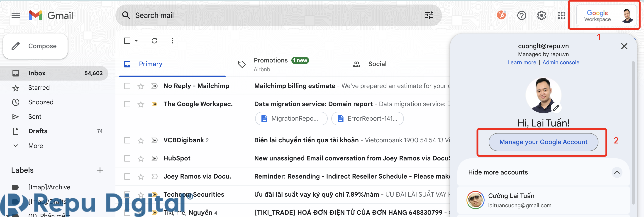Open the HubSpot extension icon

(x=501, y=15)
